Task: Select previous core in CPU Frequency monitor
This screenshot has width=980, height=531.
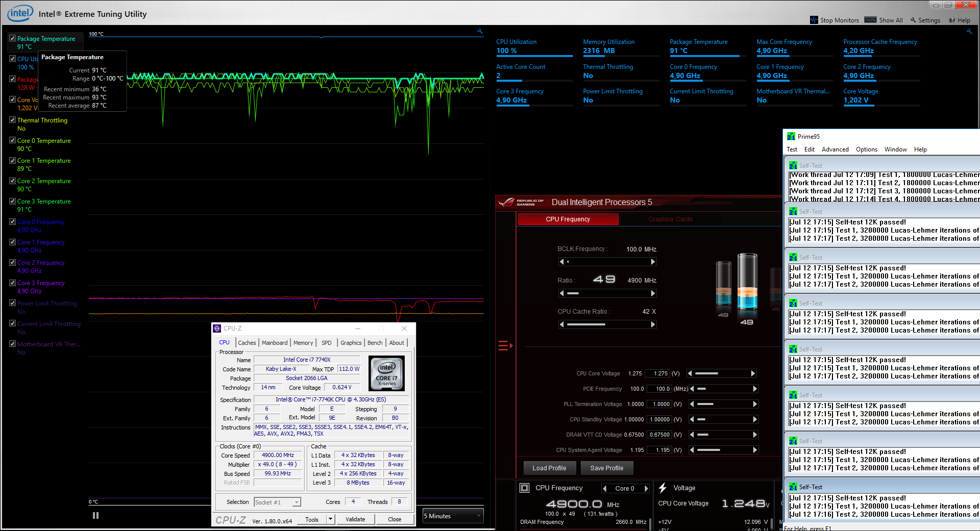Action: coord(605,489)
